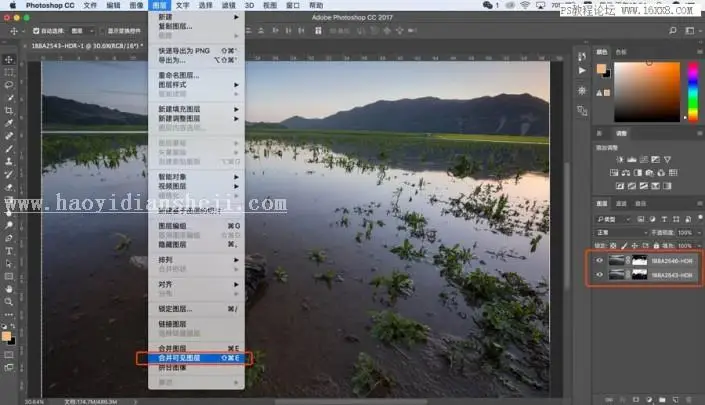Click the new layer icon at panel bottom
This screenshot has width=705, height=405.
[675, 400]
